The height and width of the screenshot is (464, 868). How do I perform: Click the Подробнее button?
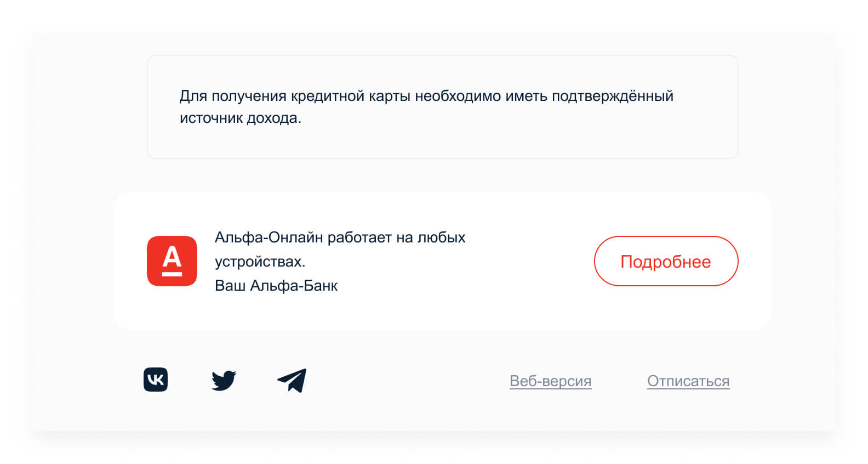pyautogui.click(x=666, y=261)
